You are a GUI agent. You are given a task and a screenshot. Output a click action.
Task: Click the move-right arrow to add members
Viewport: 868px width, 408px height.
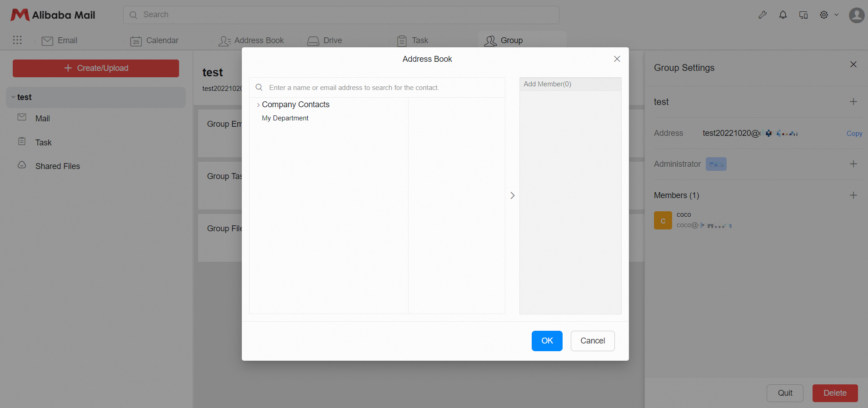[512, 195]
